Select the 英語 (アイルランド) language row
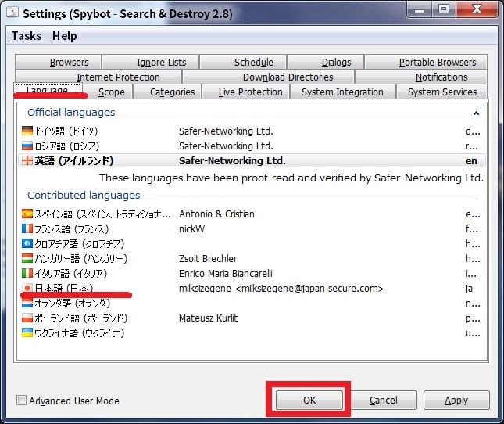 coord(252,160)
